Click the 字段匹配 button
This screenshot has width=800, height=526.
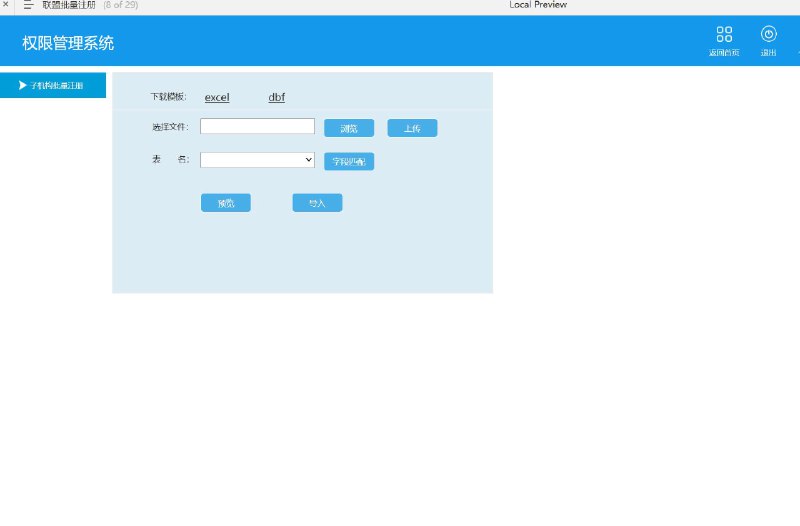tap(349, 161)
